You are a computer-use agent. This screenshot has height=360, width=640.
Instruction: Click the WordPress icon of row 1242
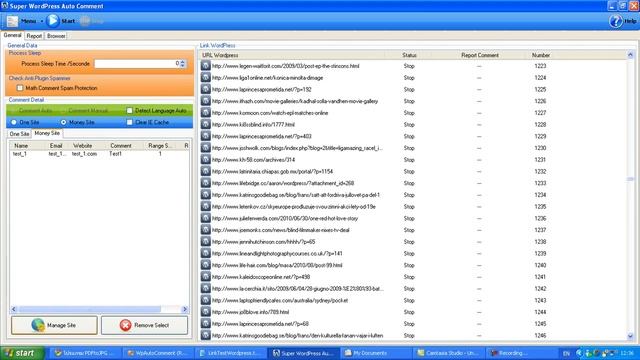click(206, 288)
